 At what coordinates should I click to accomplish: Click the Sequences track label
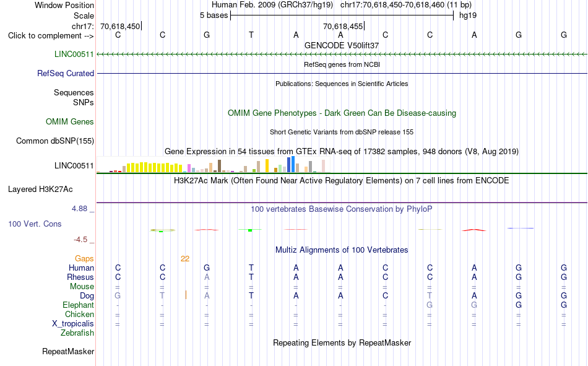point(74,92)
